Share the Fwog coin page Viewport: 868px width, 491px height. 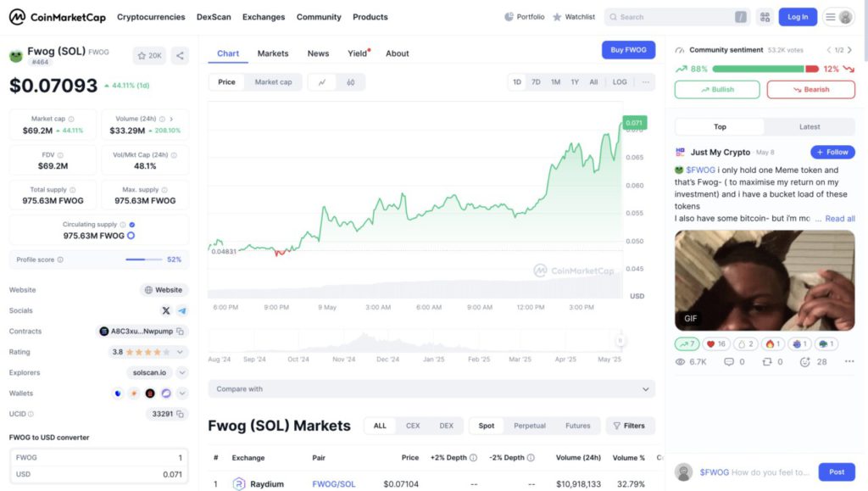tap(180, 56)
